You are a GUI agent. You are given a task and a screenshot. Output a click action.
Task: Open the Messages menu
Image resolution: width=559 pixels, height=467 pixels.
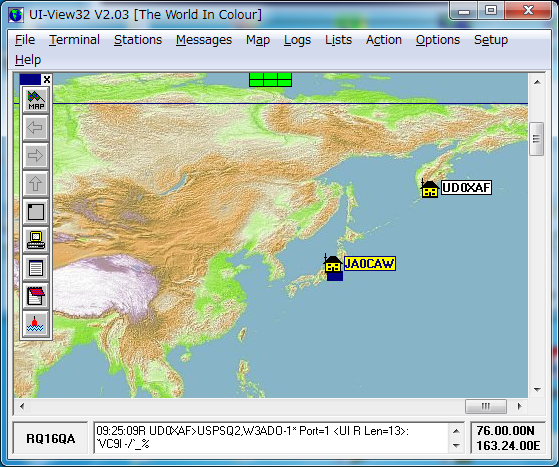pos(204,40)
